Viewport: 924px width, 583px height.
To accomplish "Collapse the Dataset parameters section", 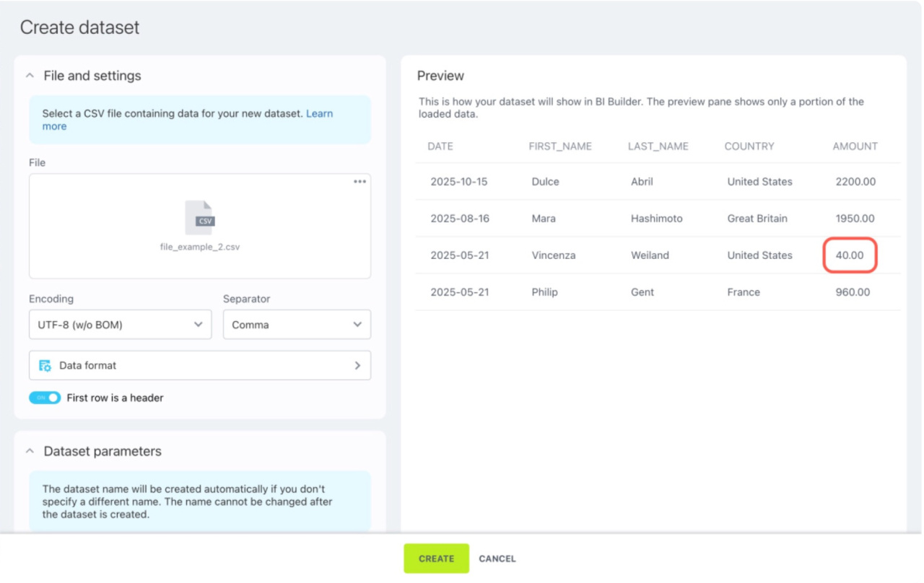I will click(x=30, y=451).
